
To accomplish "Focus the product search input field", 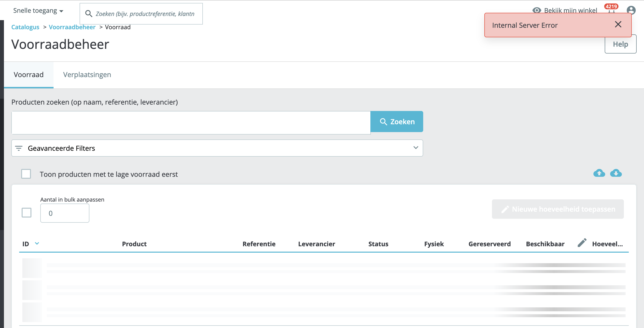I will (191, 123).
